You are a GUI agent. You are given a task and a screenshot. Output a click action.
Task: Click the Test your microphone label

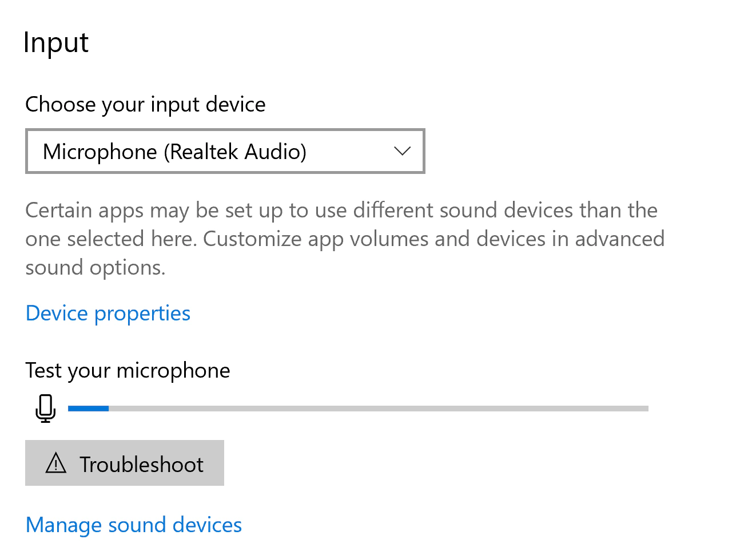pos(127,370)
